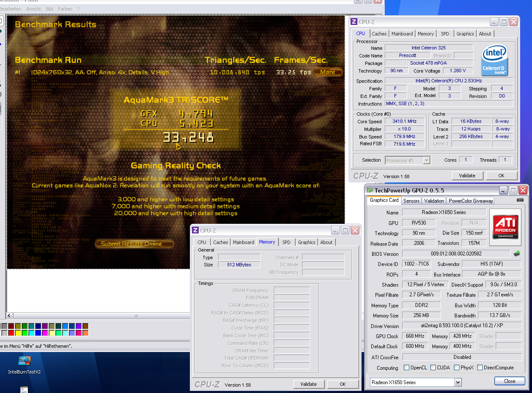Open the SPD tab in the upper CPU-Z window
Viewport: 532px width, 393px height.
[x=445, y=34]
